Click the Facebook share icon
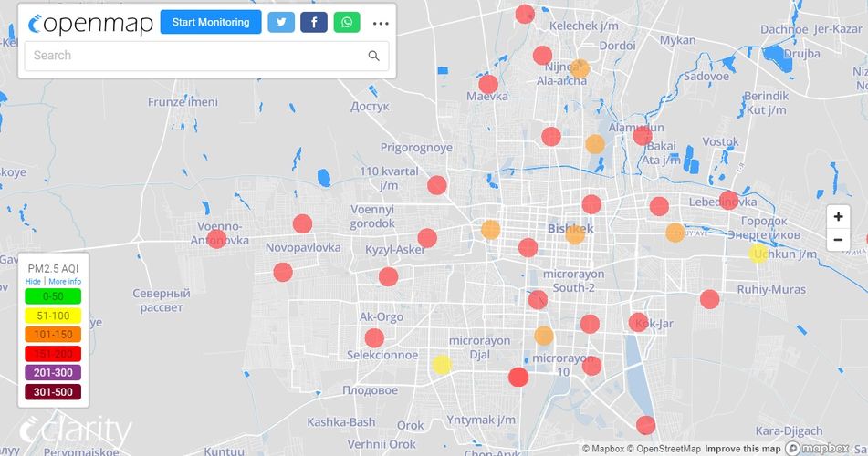The image size is (868, 456). 313,23
